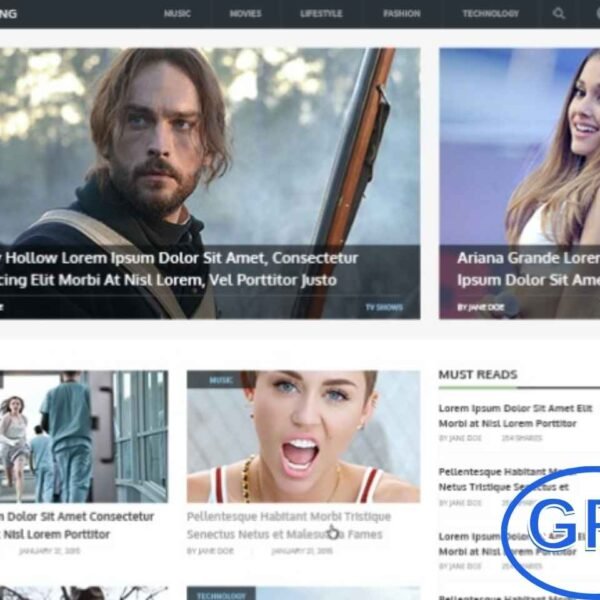
Task: Click the TV Shows category label
Action: click(384, 307)
